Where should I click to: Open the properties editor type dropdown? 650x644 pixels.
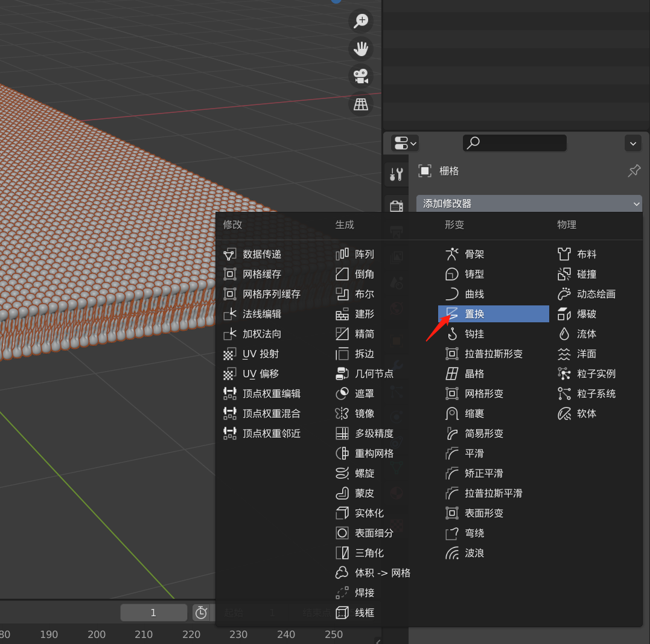(x=405, y=144)
